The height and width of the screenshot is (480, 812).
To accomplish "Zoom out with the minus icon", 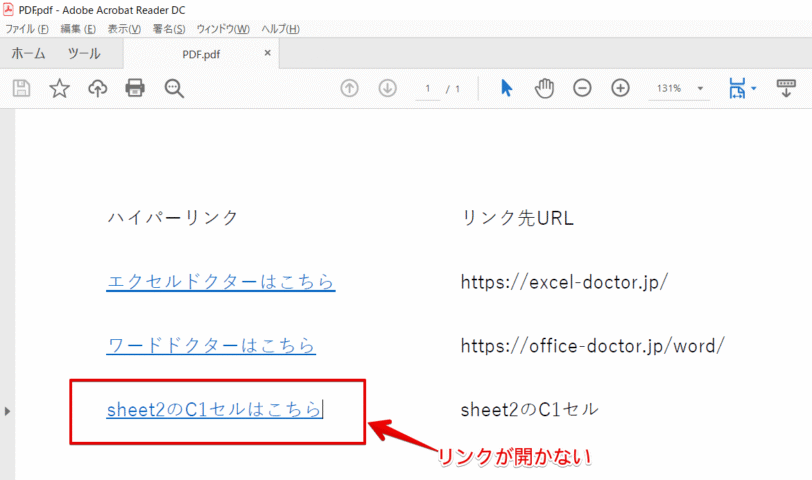I will [x=582, y=88].
